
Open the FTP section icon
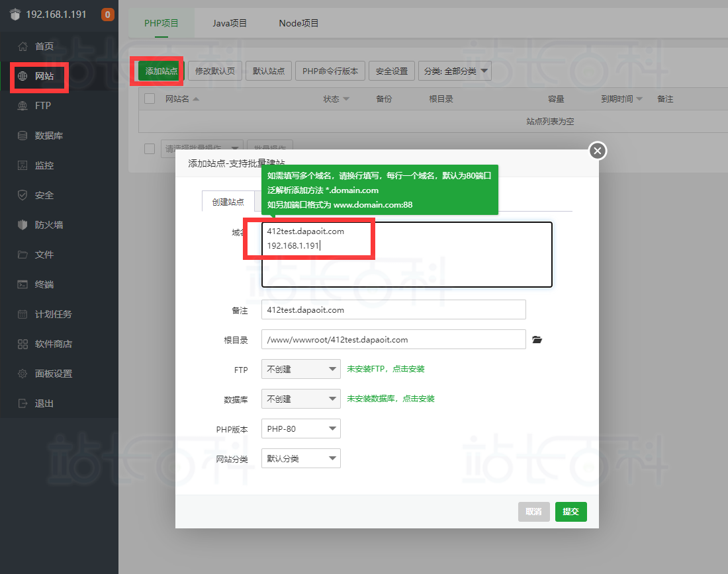pos(23,106)
